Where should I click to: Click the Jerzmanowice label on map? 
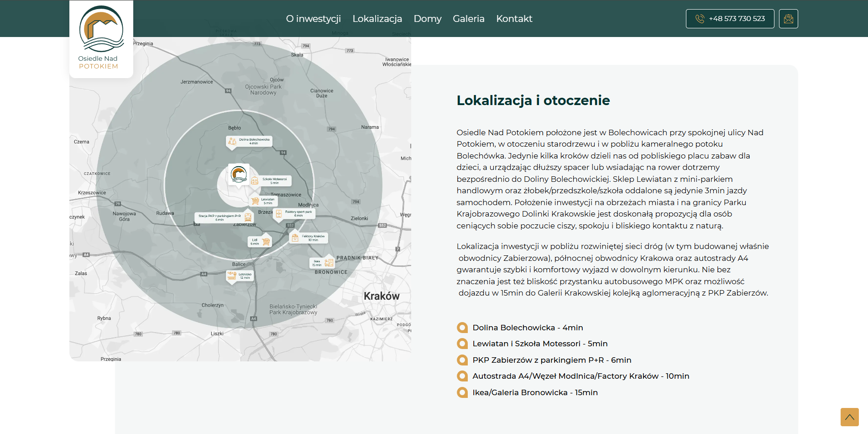[x=197, y=82]
